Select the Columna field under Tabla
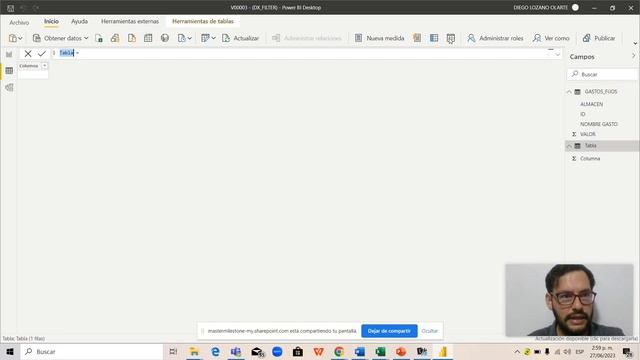Image resolution: width=640 pixels, height=360 pixels. 590,159
